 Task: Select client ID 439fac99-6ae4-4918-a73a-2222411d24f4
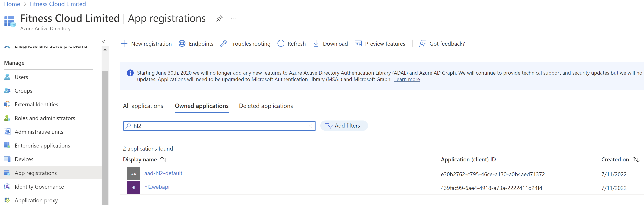tap(491, 188)
